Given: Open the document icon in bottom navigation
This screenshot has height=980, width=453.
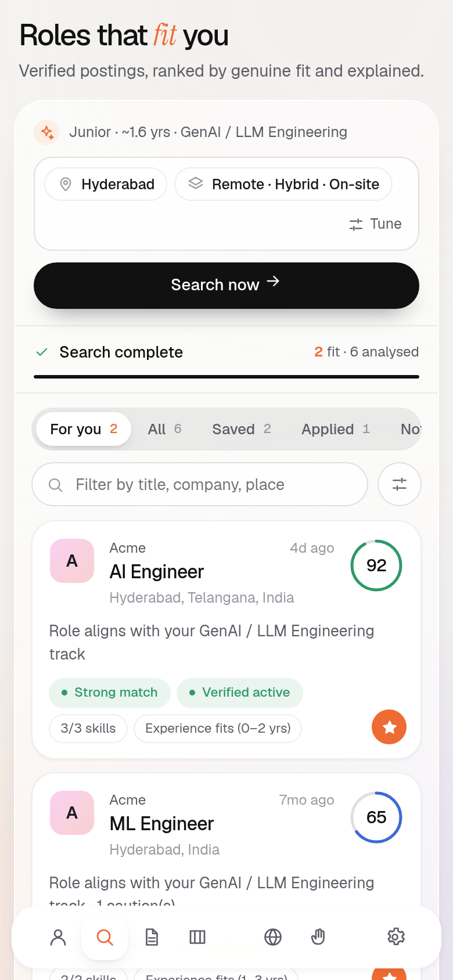Looking at the screenshot, I should point(152,937).
